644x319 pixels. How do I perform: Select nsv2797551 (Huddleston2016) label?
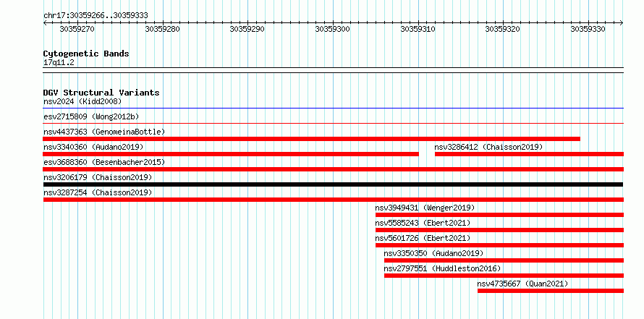click(442, 268)
